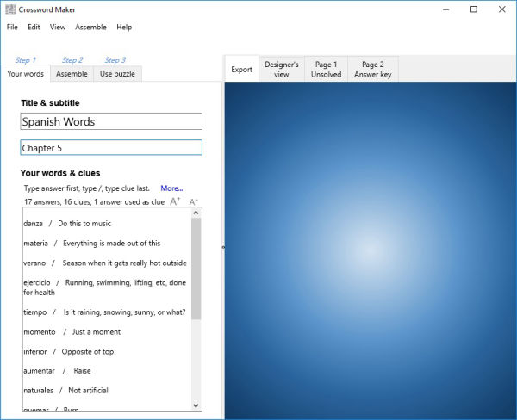
Task: Click the Spanish Words title field
Action: tap(111, 122)
